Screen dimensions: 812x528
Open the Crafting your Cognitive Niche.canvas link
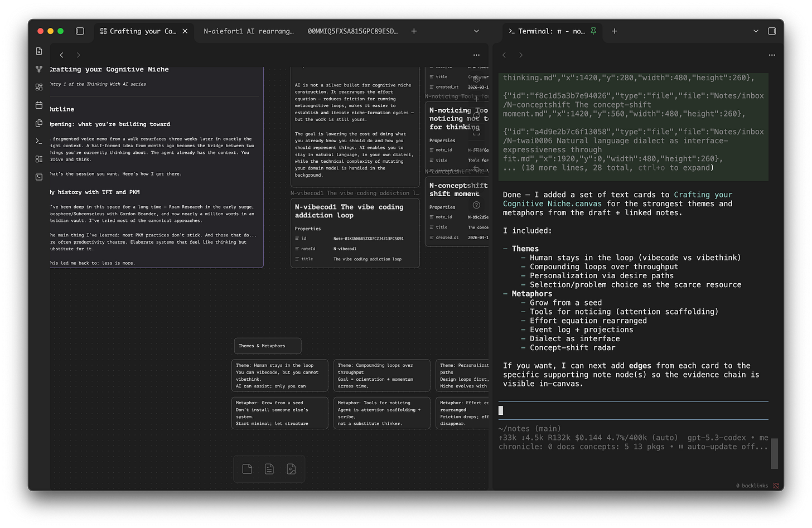(617, 199)
